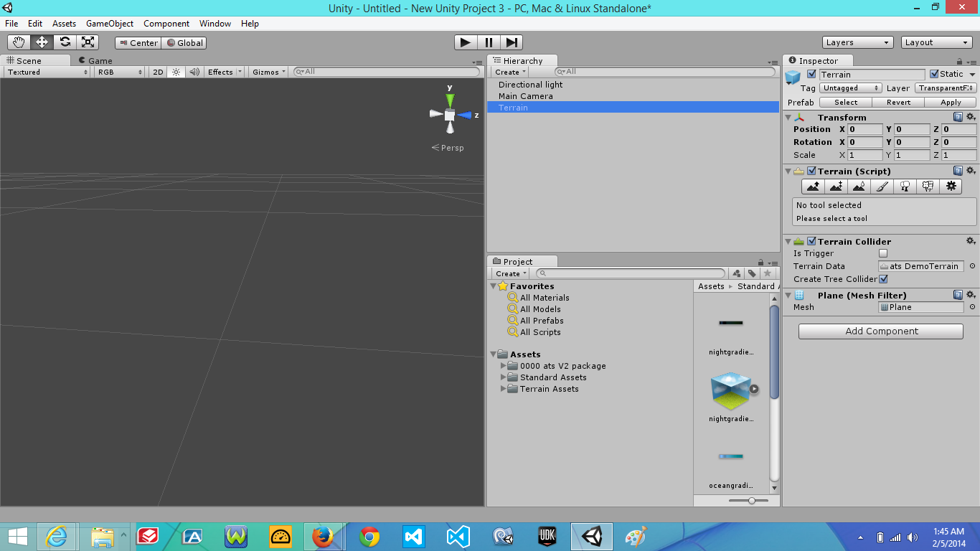The height and width of the screenshot is (551, 980).
Task: Uncheck Create Tree Collider
Action: point(883,279)
